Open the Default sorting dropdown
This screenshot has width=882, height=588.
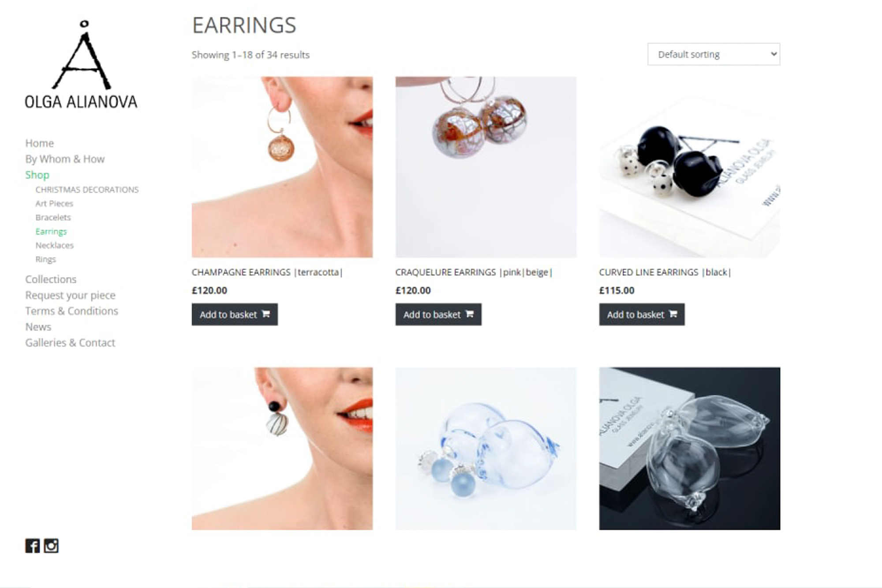(x=714, y=54)
